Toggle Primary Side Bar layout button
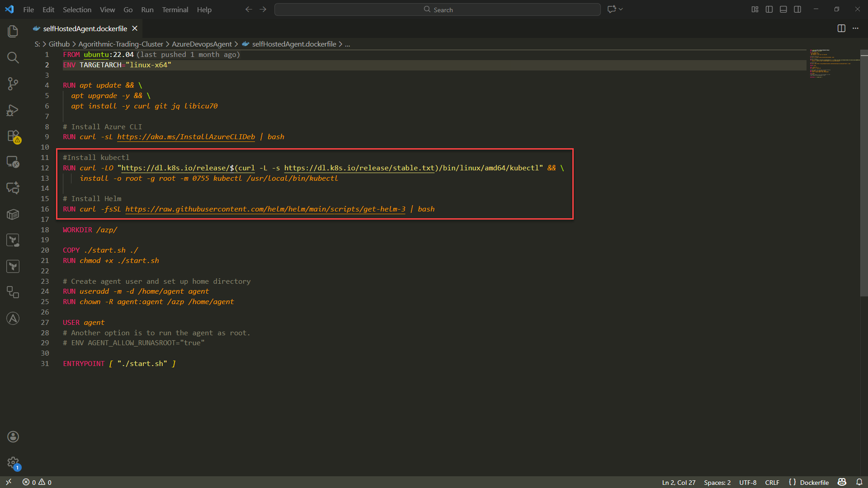868x488 pixels. [769, 9]
